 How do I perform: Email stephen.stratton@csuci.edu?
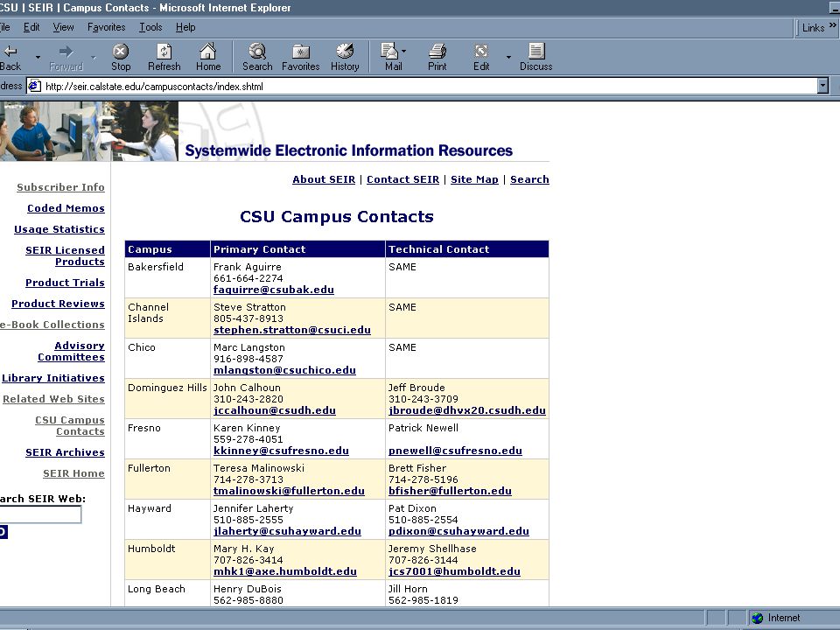coord(292,330)
